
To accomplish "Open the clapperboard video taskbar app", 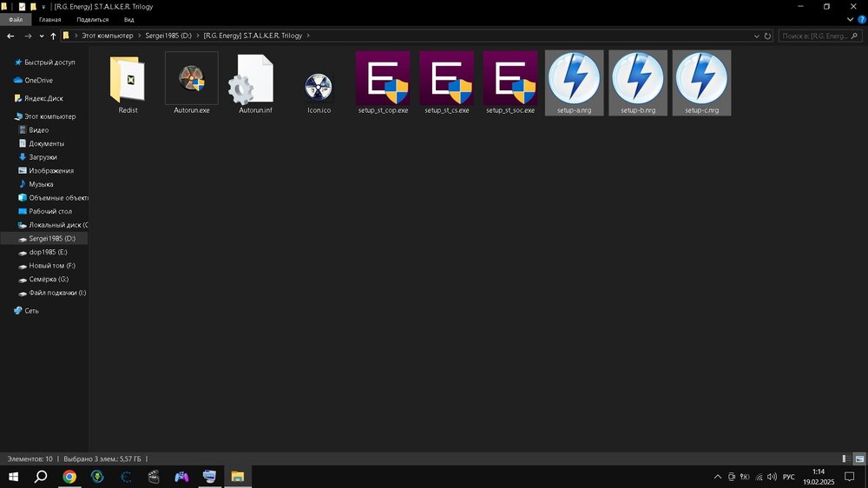I will click(154, 477).
